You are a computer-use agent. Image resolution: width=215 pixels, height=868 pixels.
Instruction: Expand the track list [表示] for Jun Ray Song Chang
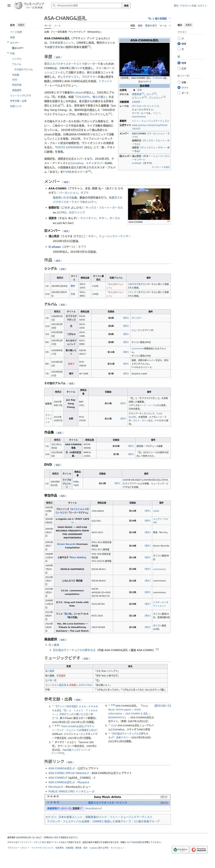123,403
